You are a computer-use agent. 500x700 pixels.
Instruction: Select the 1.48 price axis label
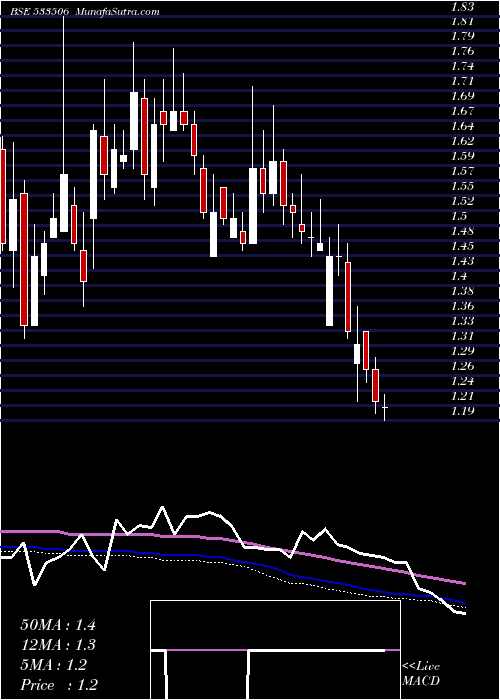click(x=462, y=231)
